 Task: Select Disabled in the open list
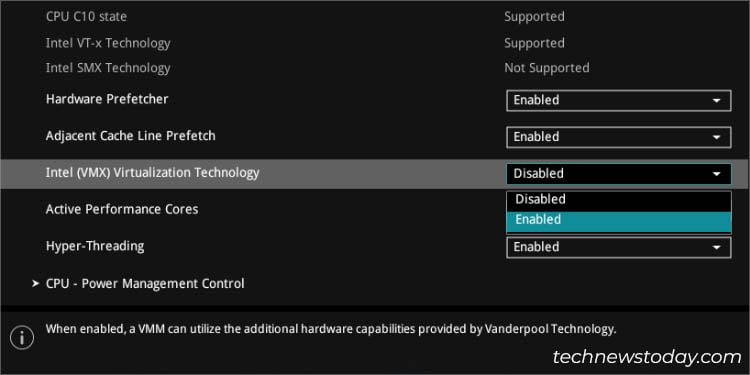(x=619, y=200)
